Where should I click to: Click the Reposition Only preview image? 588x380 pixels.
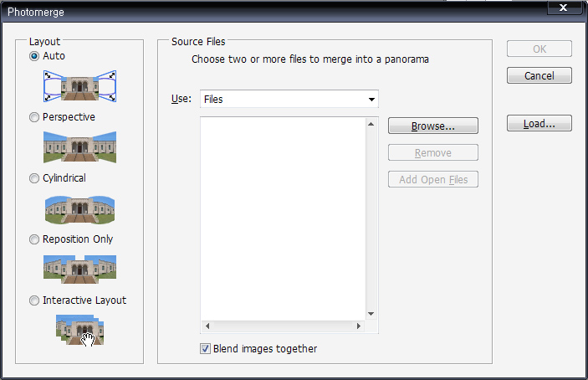[79, 270]
